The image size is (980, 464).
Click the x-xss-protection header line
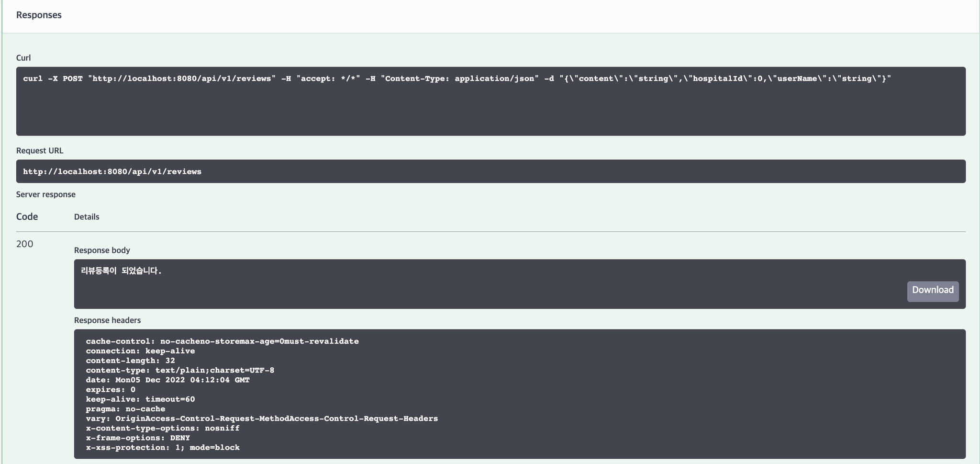click(x=163, y=448)
